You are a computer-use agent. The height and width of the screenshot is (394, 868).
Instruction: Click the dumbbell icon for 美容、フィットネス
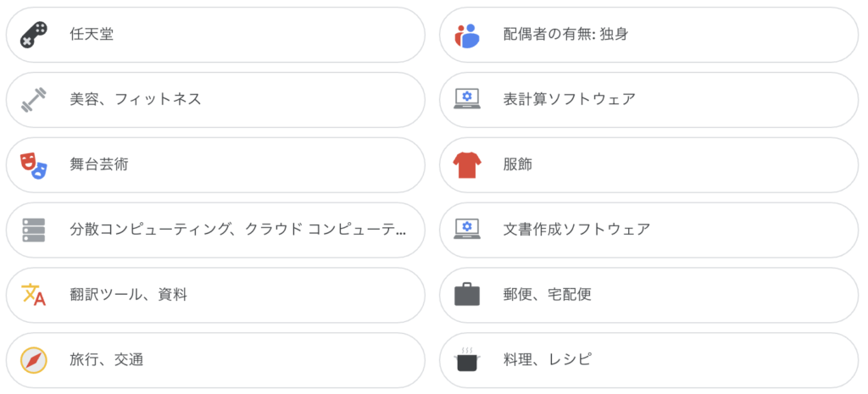click(x=34, y=100)
